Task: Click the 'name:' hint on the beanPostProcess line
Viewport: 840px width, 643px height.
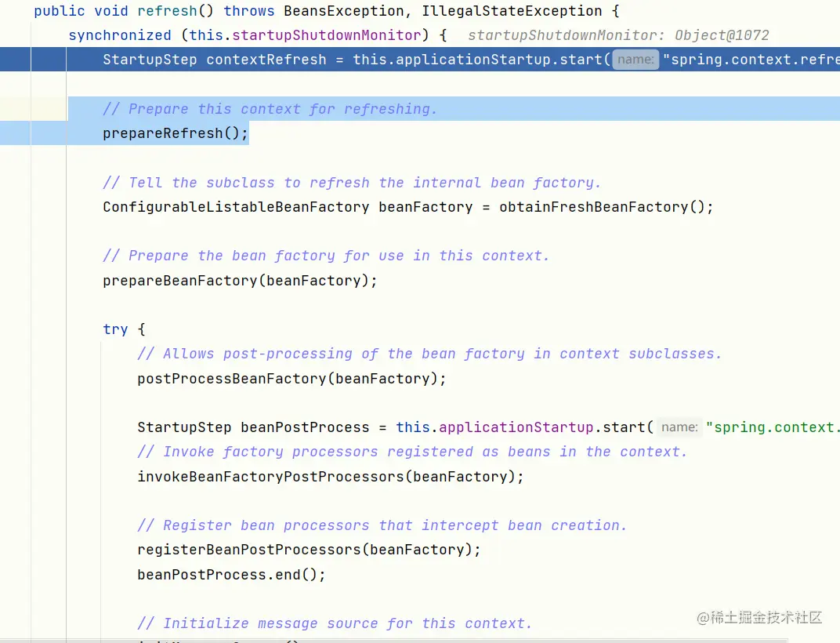Action: coord(679,427)
